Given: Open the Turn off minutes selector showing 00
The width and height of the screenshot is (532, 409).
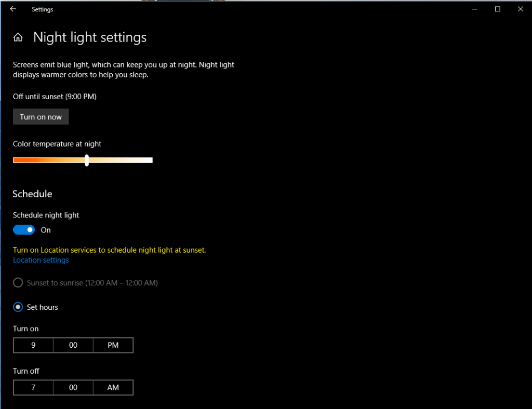Looking at the screenshot, I should [x=73, y=387].
